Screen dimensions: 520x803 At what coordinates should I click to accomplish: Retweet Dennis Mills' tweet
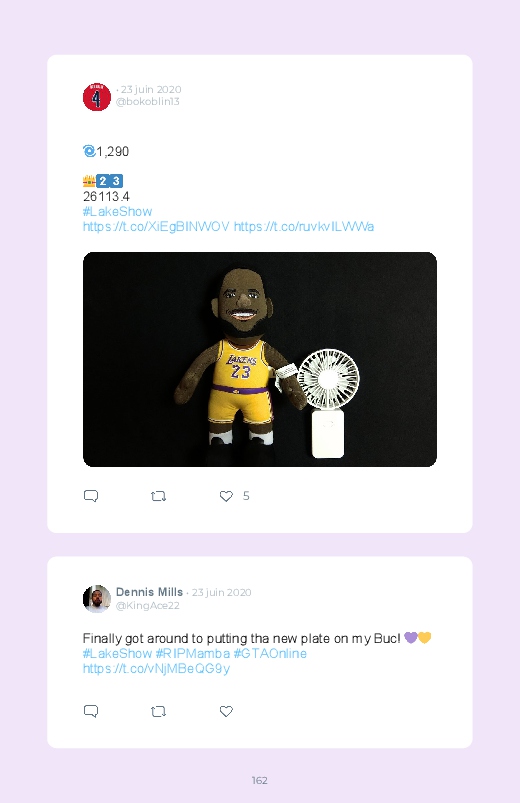click(x=158, y=711)
